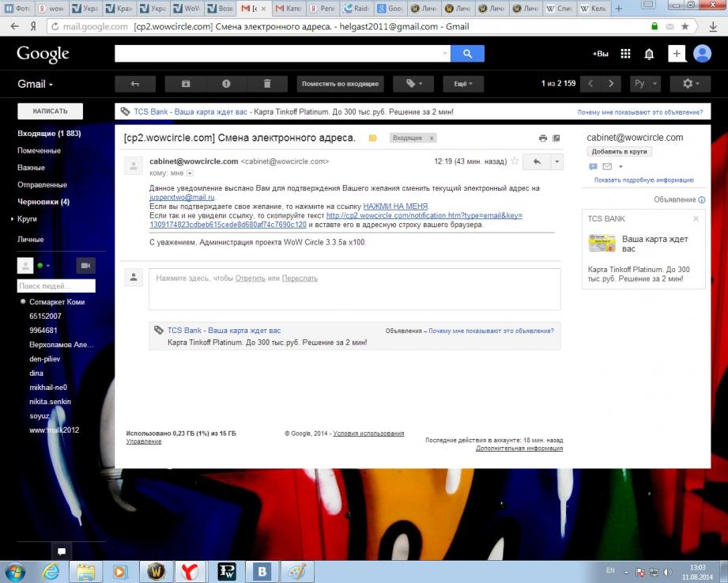Go to the Отправленные folder
Screen dimensions: 728x583
(x=42, y=184)
